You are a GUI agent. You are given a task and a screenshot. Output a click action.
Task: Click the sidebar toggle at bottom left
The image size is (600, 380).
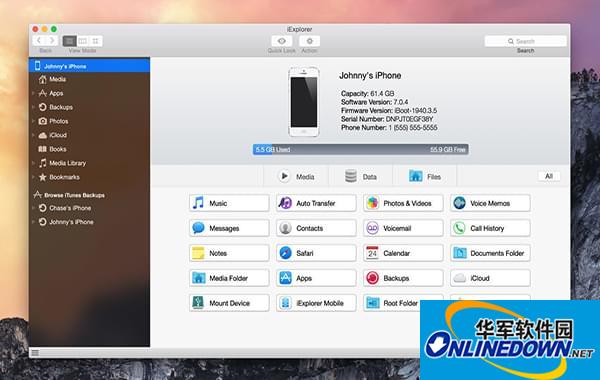click(x=35, y=352)
